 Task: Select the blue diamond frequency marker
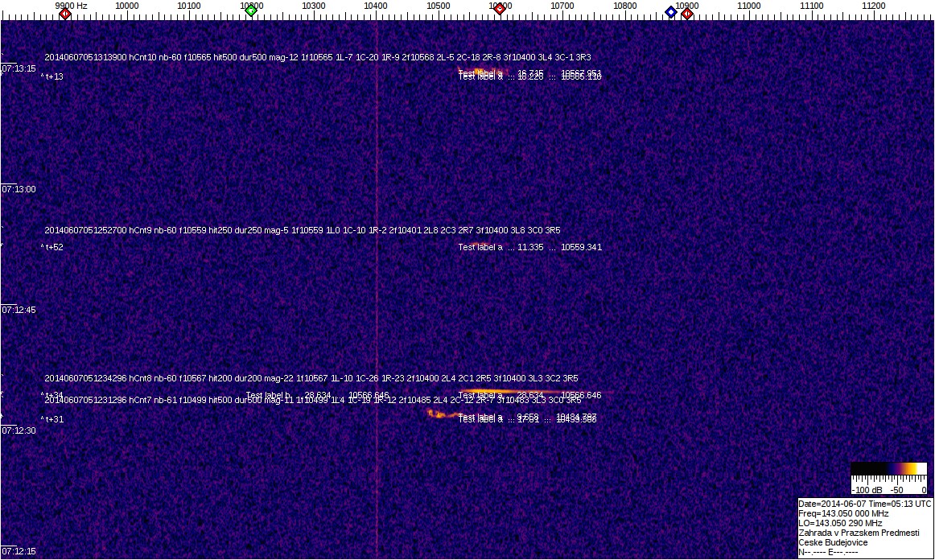(x=671, y=12)
